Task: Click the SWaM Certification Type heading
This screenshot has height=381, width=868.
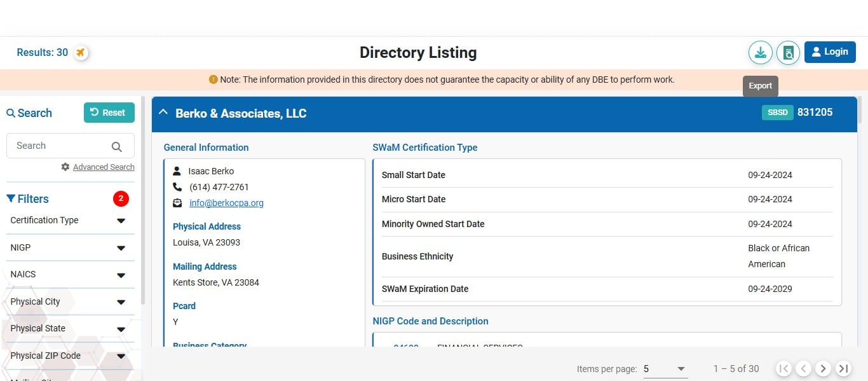Action: point(425,148)
